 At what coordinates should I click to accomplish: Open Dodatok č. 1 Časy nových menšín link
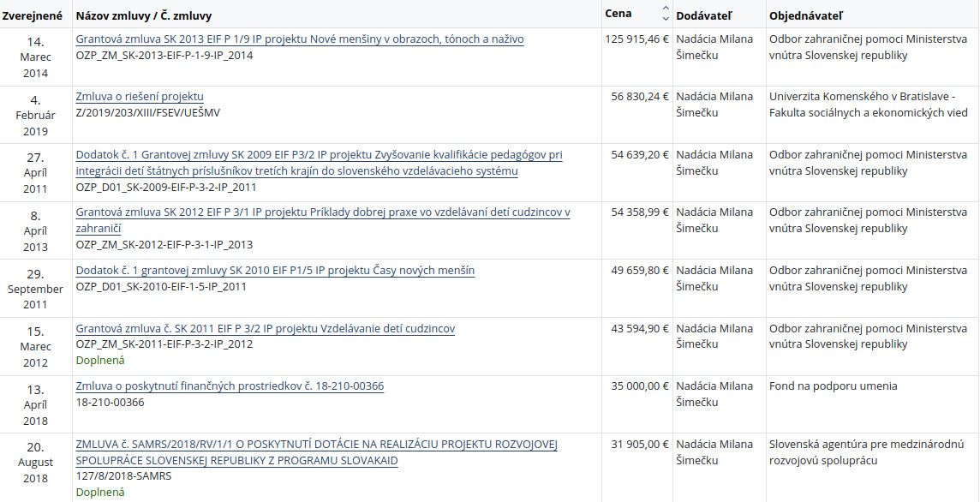click(275, 271)
